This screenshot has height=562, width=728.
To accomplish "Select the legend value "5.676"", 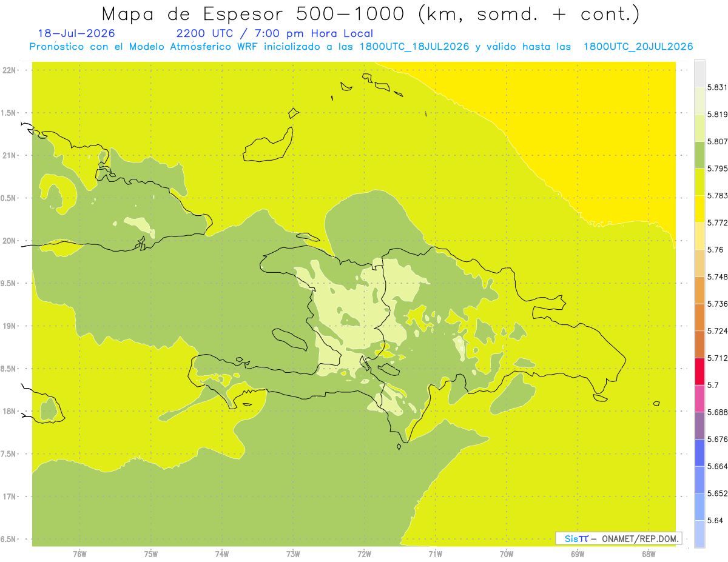I will 717,440.
